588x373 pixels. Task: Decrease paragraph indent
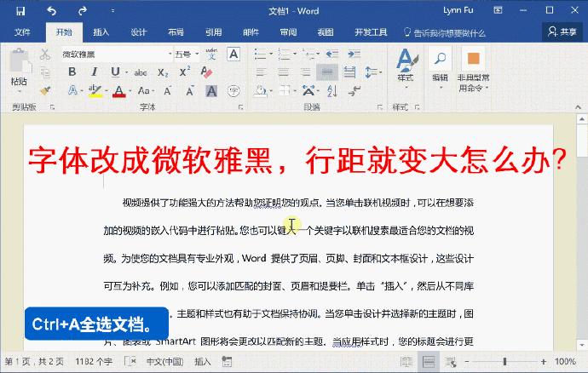tap(332, 54)
